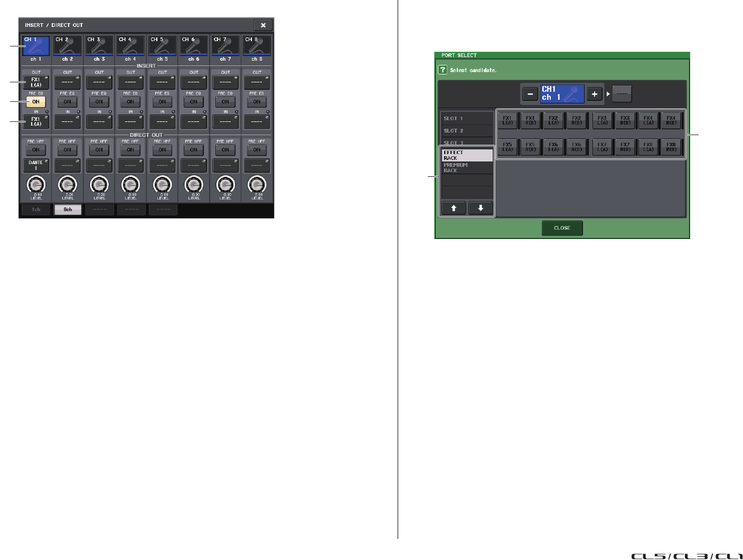Toggle the CH 1 insert ON button
743x560 pixels.
click(36, 101)
